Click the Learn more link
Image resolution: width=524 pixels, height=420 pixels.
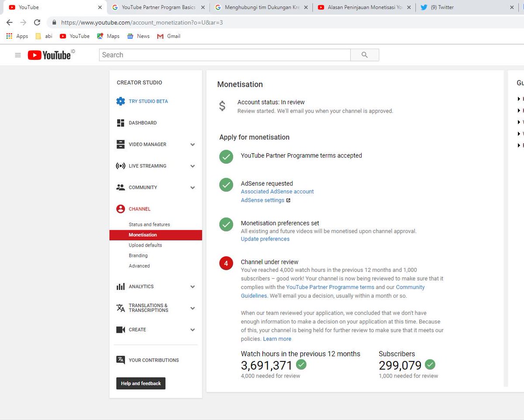(277, 339)
